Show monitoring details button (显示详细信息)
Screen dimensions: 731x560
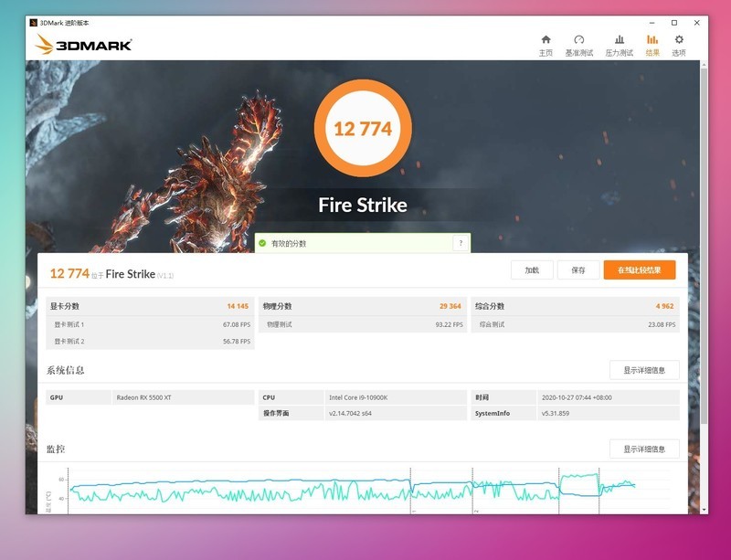pos(644,449)
